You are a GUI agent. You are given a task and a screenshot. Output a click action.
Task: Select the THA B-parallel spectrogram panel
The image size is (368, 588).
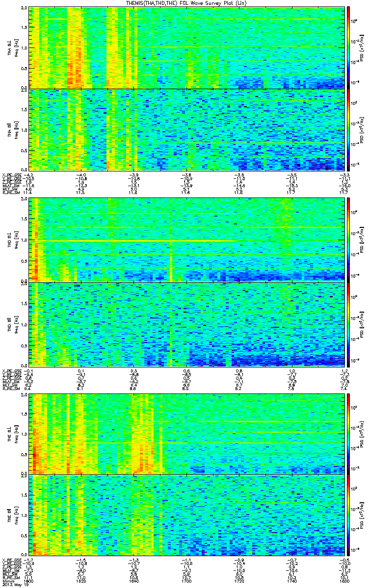tap(186, 129)
